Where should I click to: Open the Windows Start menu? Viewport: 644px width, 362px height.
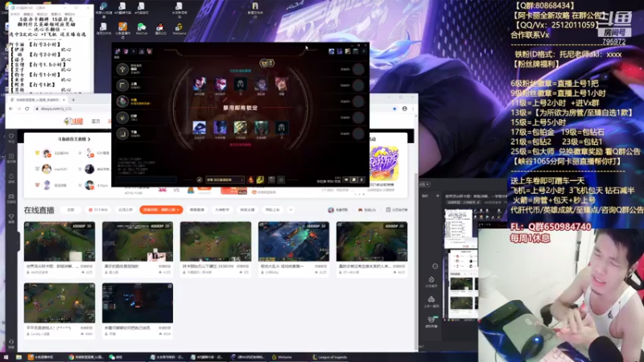[6, 357]
